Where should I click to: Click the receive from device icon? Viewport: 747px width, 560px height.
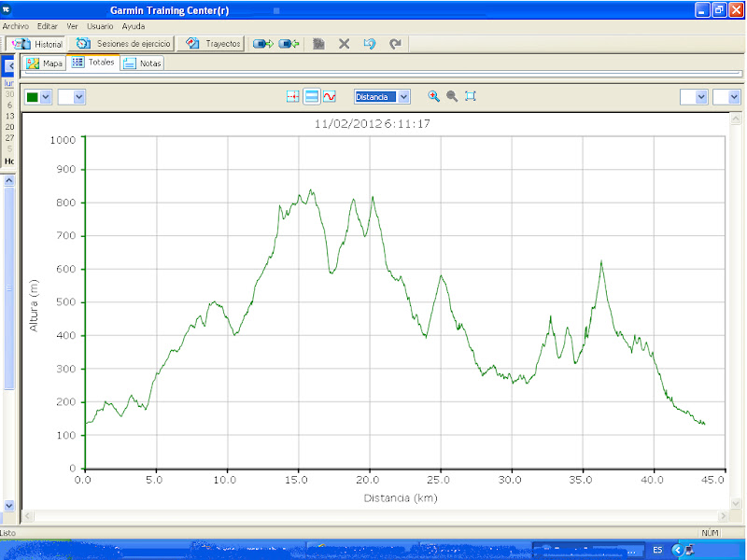point(289,44)
